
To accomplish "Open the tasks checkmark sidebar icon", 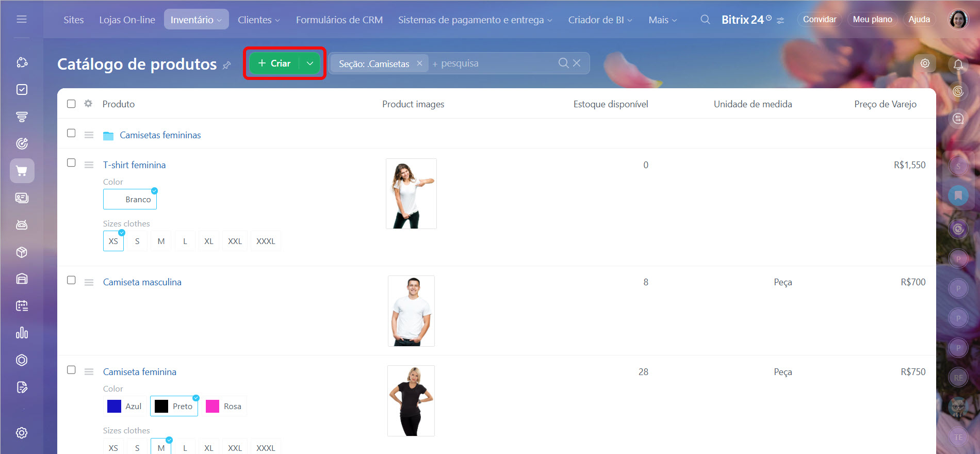I will point(22,90).
